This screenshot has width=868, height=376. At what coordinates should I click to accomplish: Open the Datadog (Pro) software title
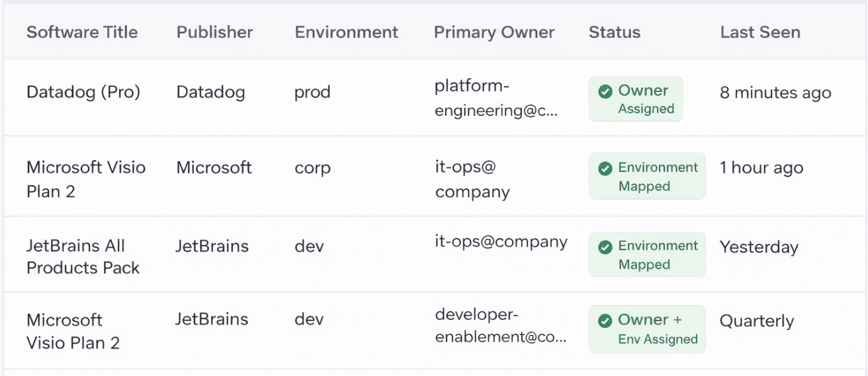pyautogui.click(x=83, y=92)
